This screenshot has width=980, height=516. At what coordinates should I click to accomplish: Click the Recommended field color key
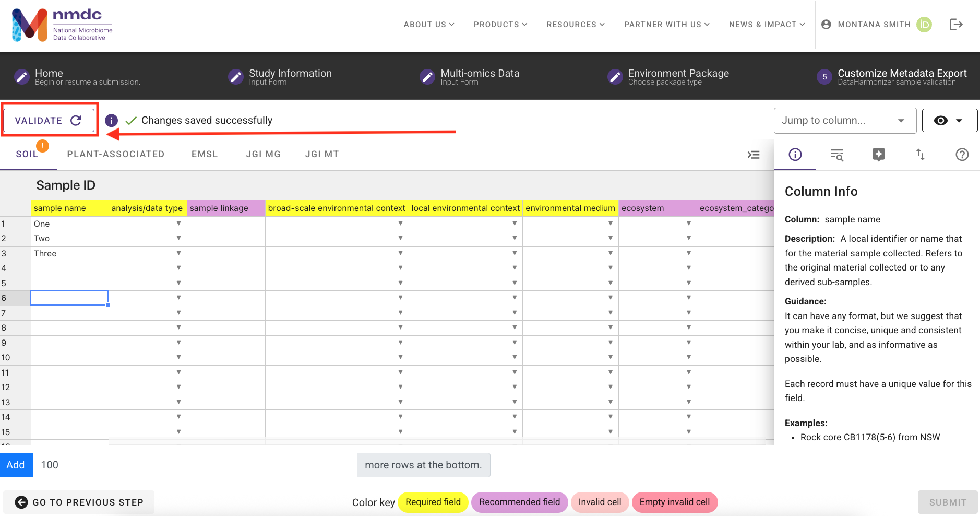click(519, 502)
